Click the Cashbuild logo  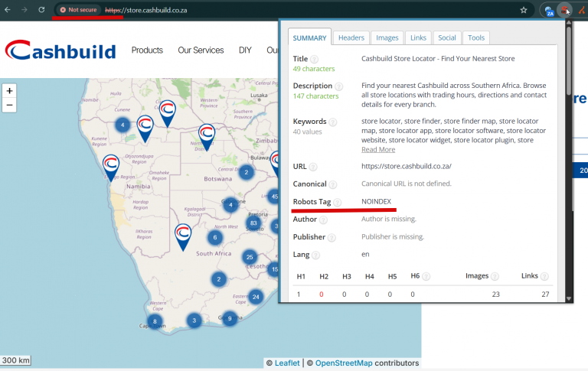(60, 50)
